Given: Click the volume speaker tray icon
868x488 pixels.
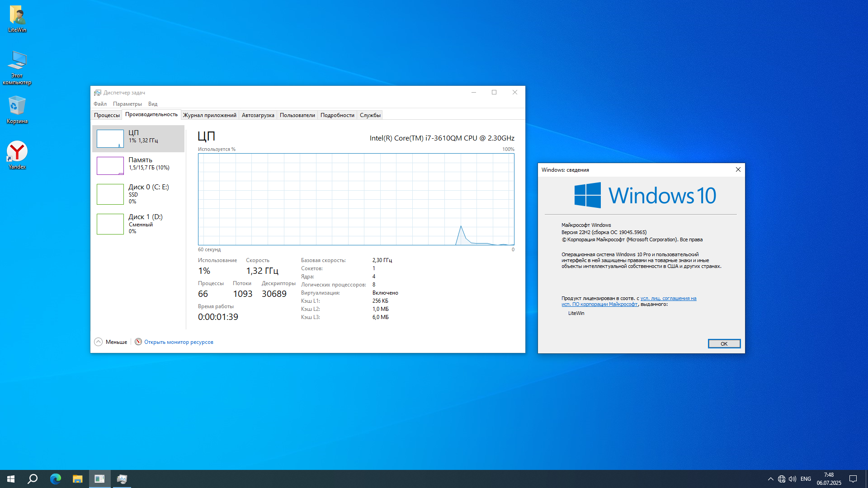Looking at the screenshot, I should [792, 479].
